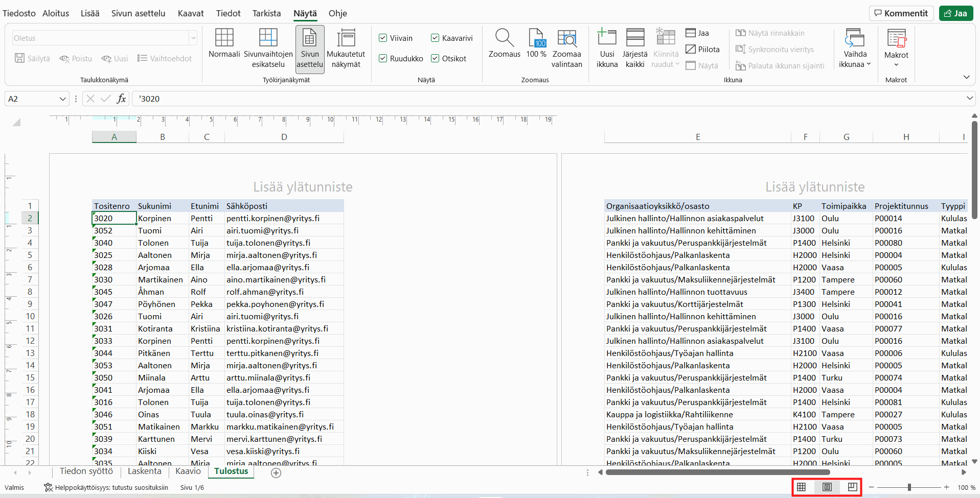The width and height of the screenshot is (980, 498).
Task: Open the Lisää ribbon tab
Action: 90,13
